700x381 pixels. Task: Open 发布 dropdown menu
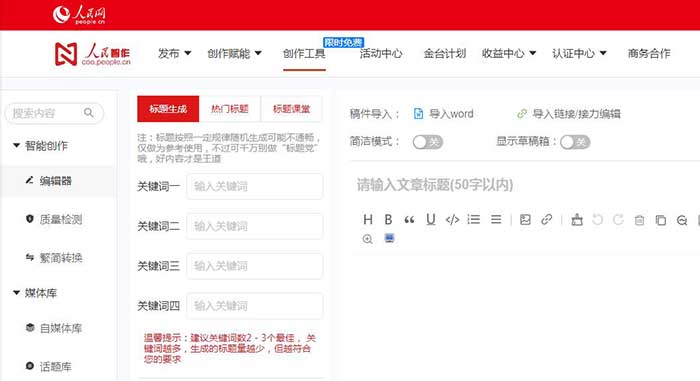(x=174, y=54)
